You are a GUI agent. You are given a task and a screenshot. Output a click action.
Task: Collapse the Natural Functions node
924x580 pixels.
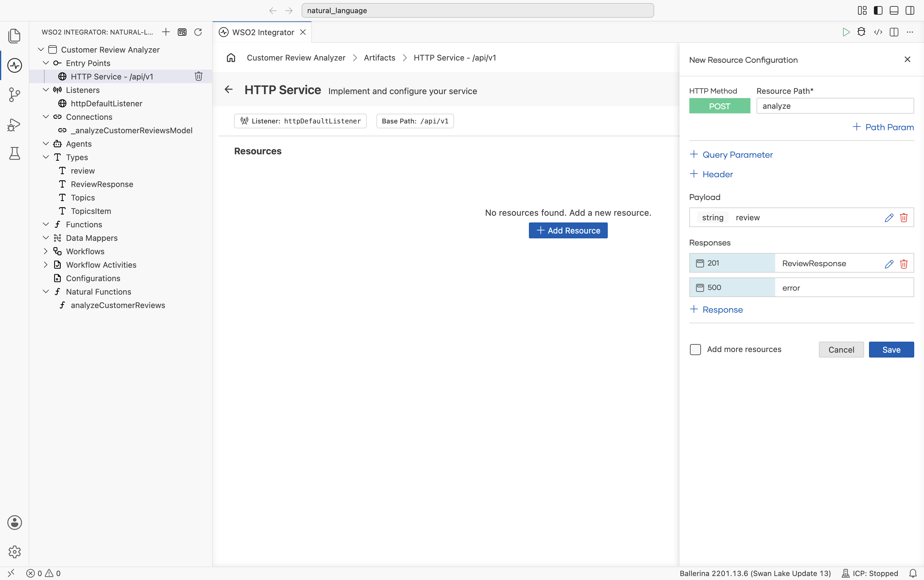click(46, 292)
